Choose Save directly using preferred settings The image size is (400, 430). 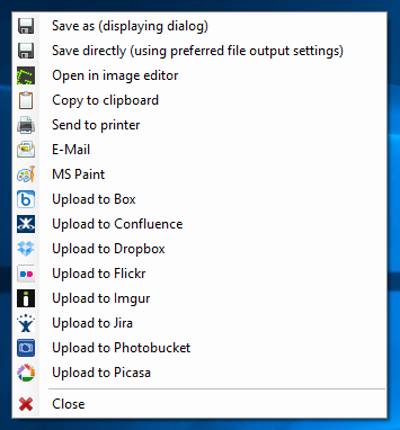coord(199,51)
